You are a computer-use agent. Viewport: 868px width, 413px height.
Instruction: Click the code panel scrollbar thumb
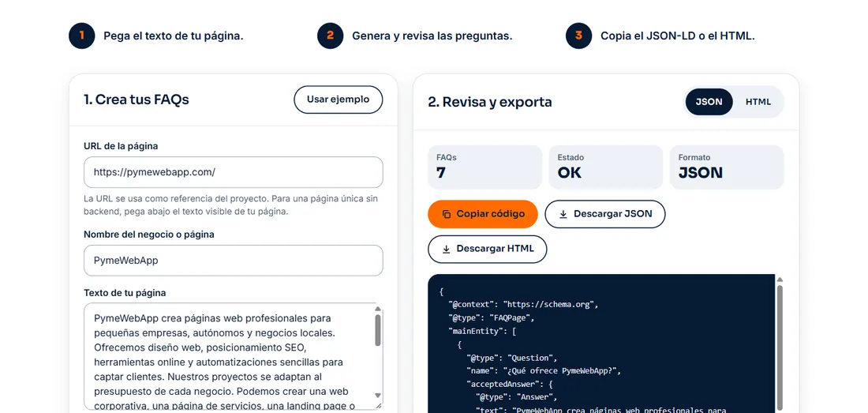(780, 349)
